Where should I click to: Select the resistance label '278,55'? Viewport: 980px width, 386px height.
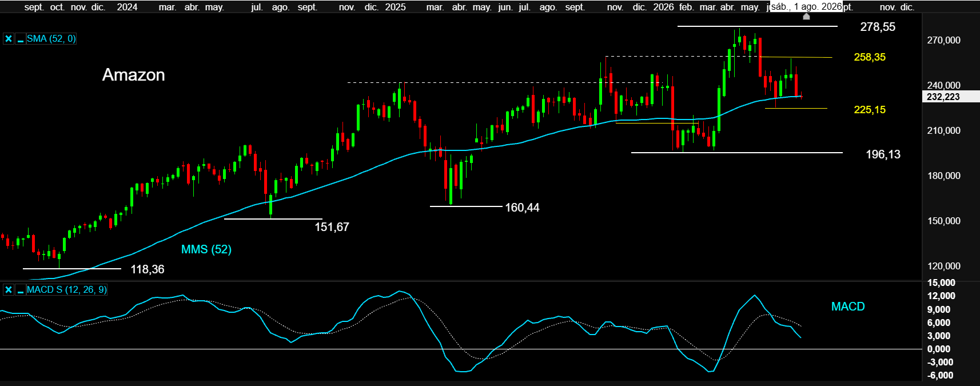pyautogui.click(x=878, y=27)
